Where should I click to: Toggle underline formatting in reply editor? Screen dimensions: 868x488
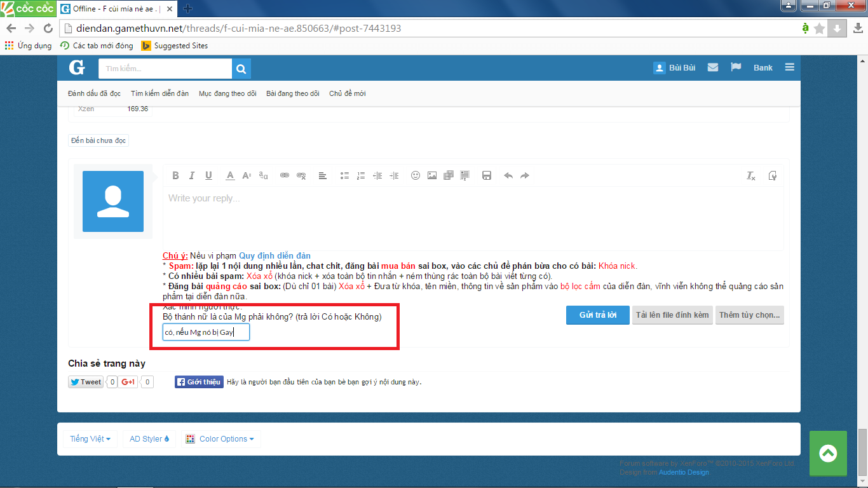point(208,176)
